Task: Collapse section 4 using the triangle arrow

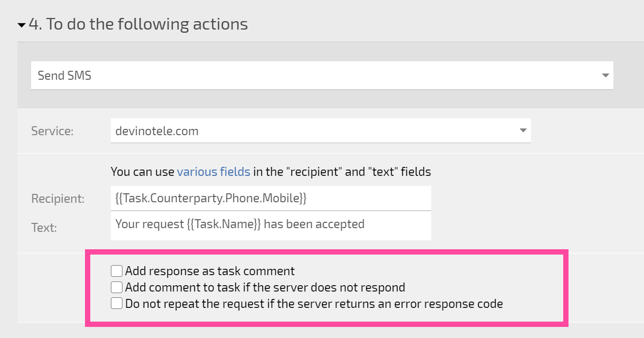Action: pyautogui.click(x=22, y=25)
